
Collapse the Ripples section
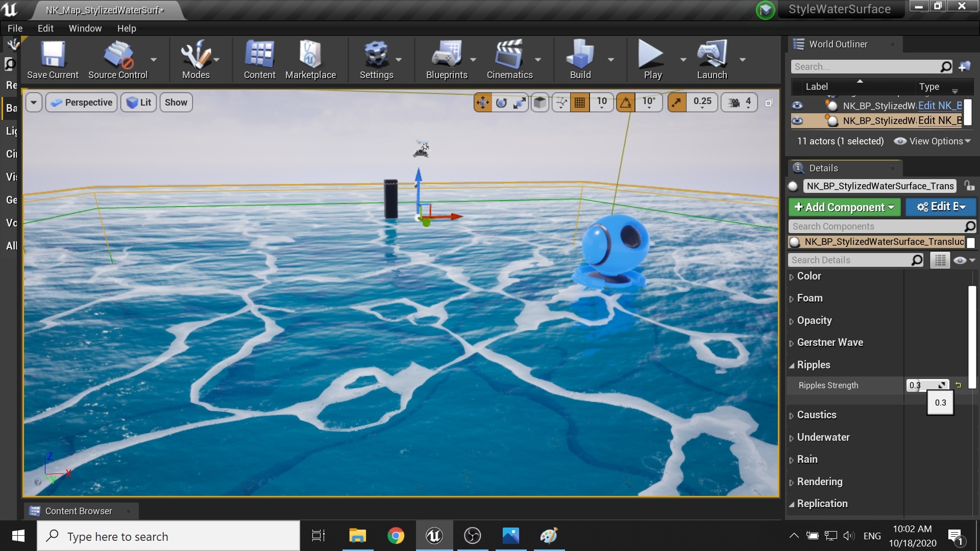(792, 365)
